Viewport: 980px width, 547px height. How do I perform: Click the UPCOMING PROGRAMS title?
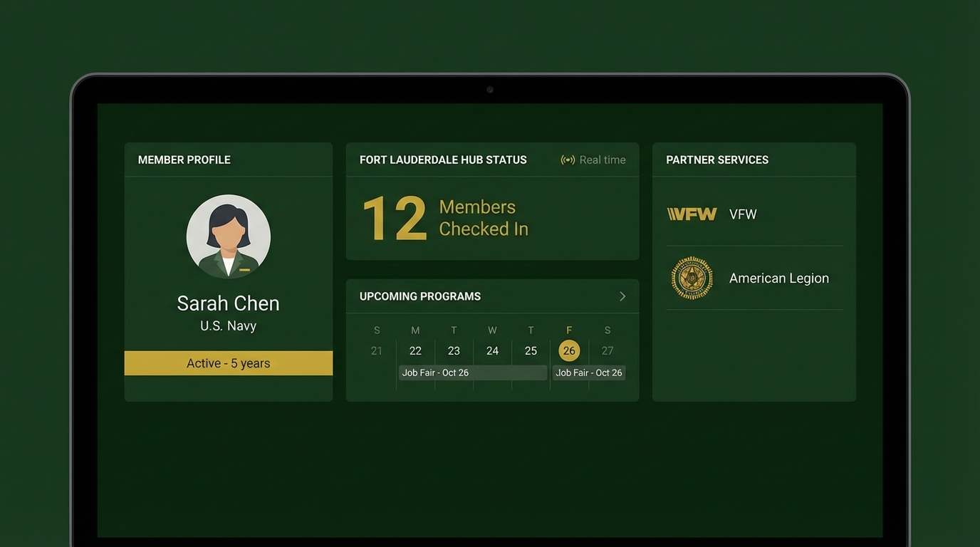click(420, 296)
